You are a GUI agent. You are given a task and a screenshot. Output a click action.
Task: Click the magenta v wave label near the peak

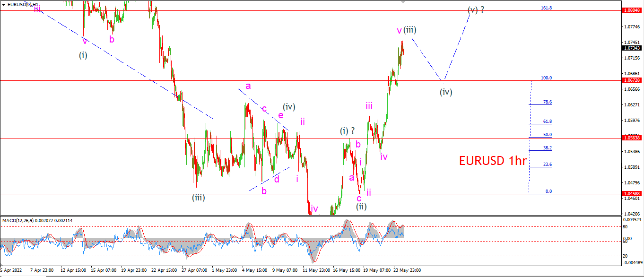click(x=399, y=30)
